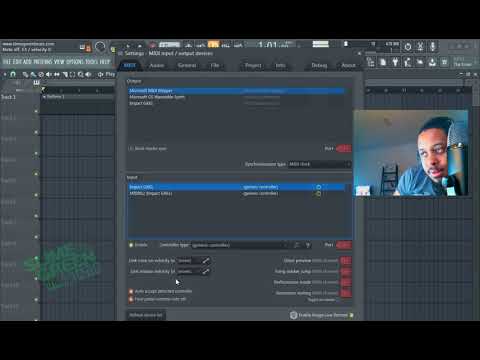Viewport: 480px width, 360px height.
Task: Select the playlist mute tool
Action: [x=49, y=74]
